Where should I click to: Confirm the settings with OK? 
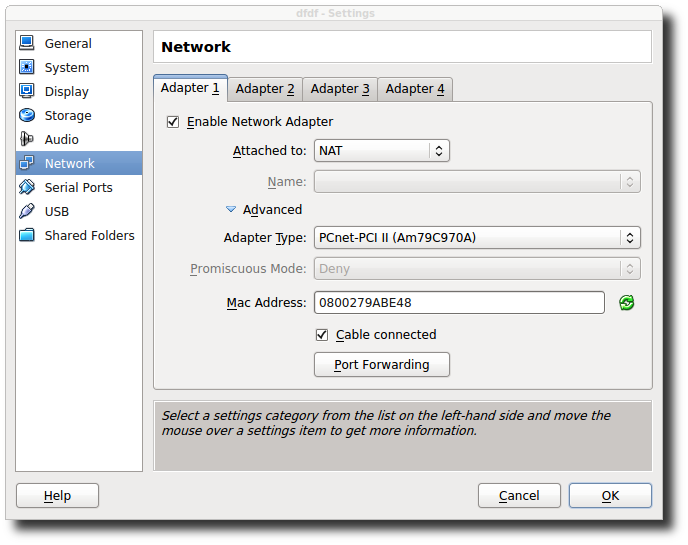610,496
